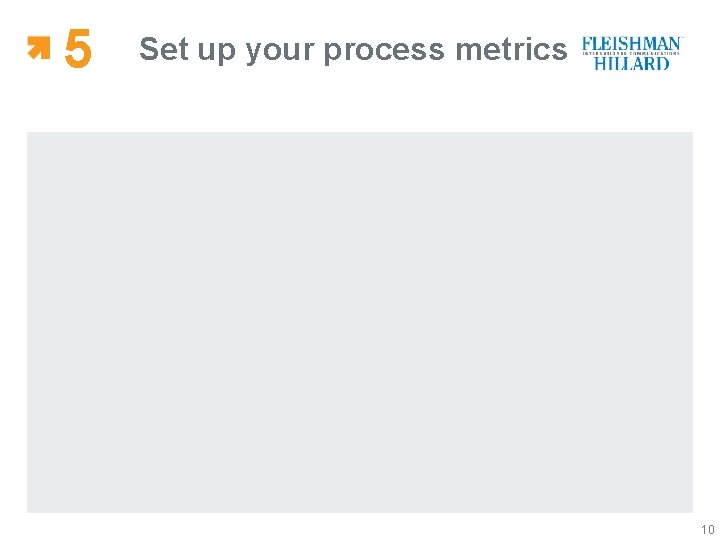Click the orange diagonal arrow icon

(x=38, y=47)
